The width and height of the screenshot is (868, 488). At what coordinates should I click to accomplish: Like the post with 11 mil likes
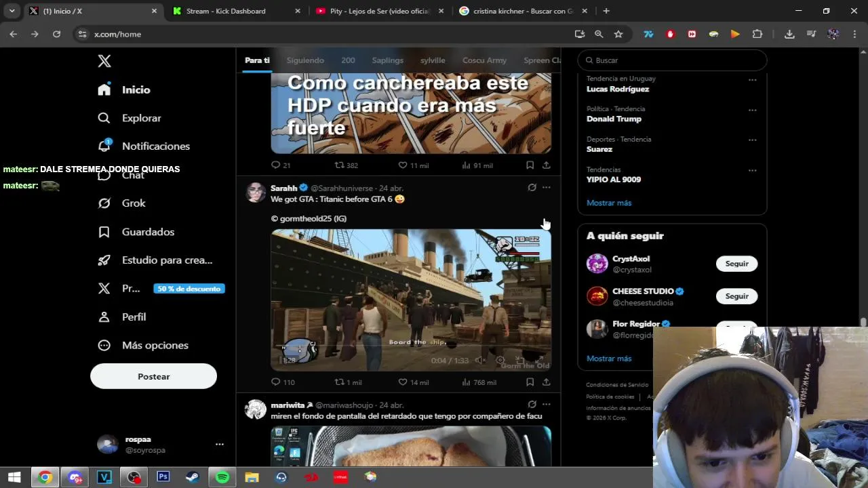click(x=413, y=165)
